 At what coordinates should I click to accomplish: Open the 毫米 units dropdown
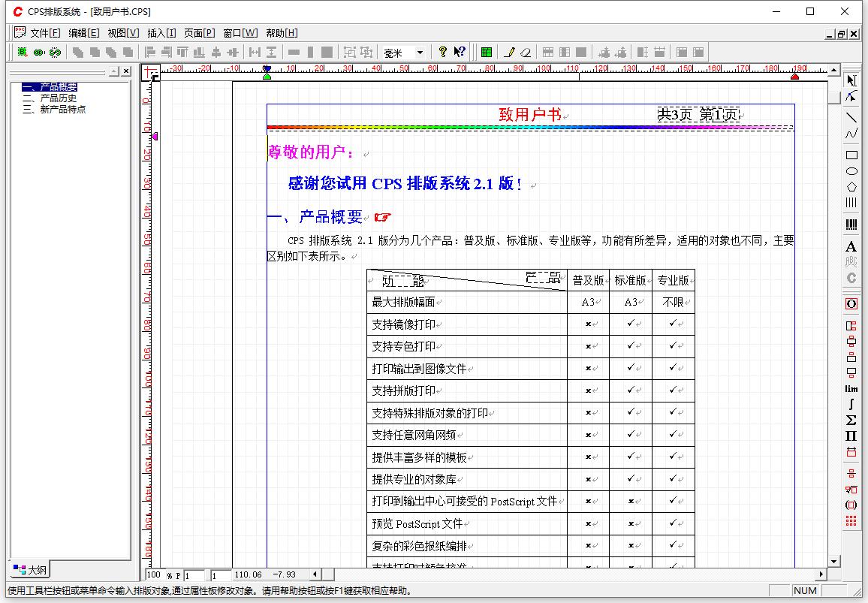pyautogui.click(x=420, y=53)
